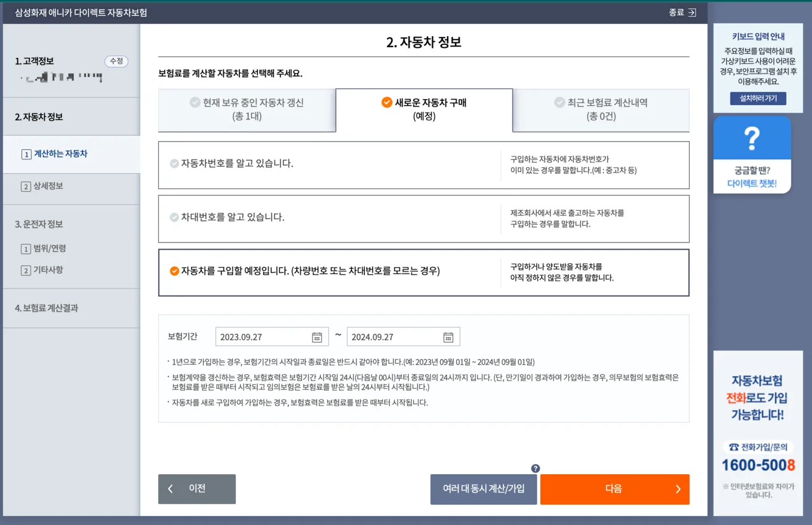Click the 종료 exit icon at top right
Image resolution: width=812 pixels, height=525 pixels.
tap(691, 13)
